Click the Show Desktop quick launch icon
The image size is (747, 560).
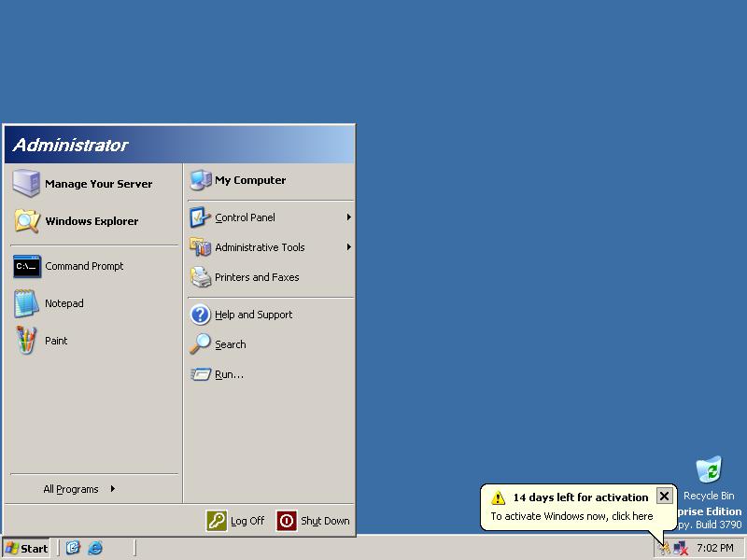[x=73, y=548]
